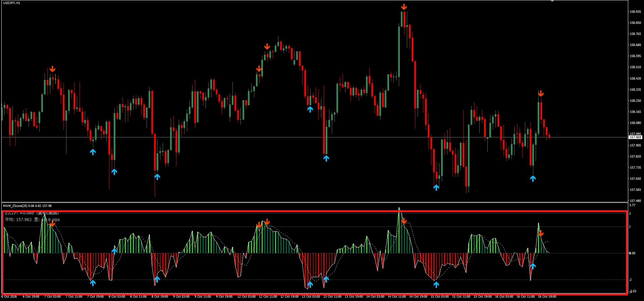Click the 157.565 price axis label
Screen dimensions: 644x301
[x=636, y=190]
